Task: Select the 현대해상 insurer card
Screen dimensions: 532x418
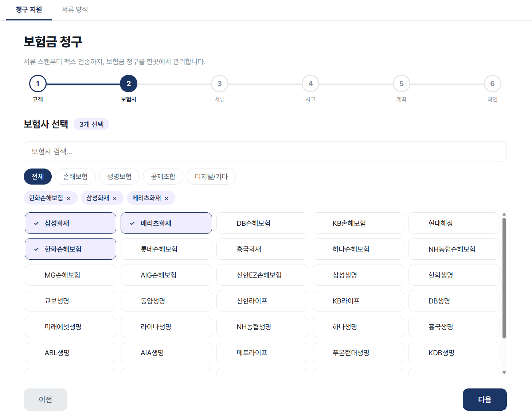Action: click(x=454, y=223)
